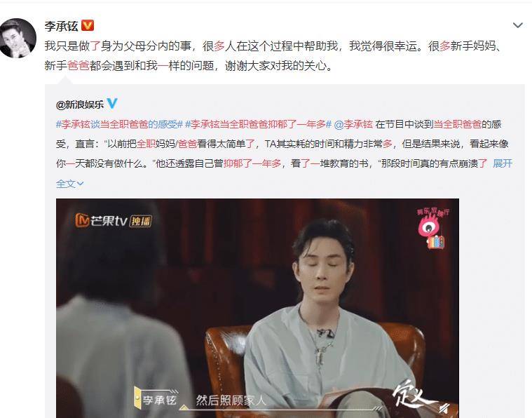Click the @李承铉 mention in the repost
The width and height of the screenshot is (532, 418).
[353, 124]
